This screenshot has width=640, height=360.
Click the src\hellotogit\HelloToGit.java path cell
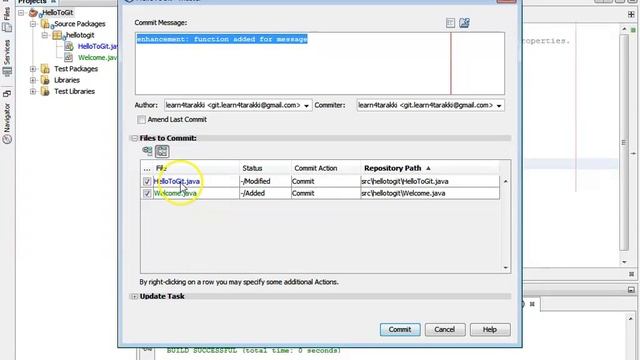point(430,182)
